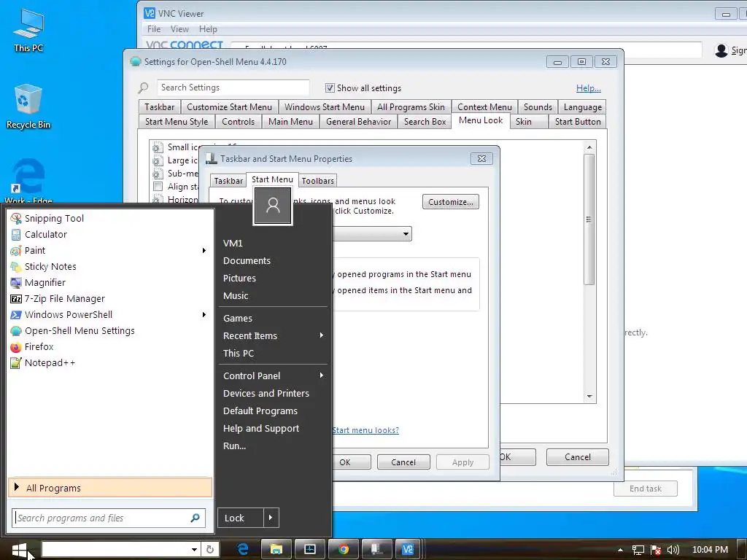Screen dimensions: 747x560
Task: Click the Search programs and files box
Action: tap(109, 518)
